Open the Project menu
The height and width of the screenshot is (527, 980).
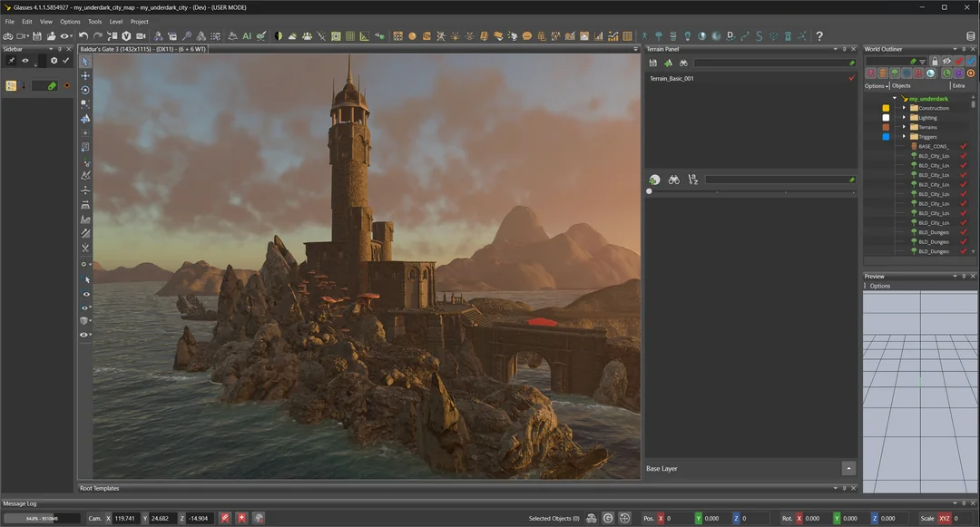pos(140,21)
